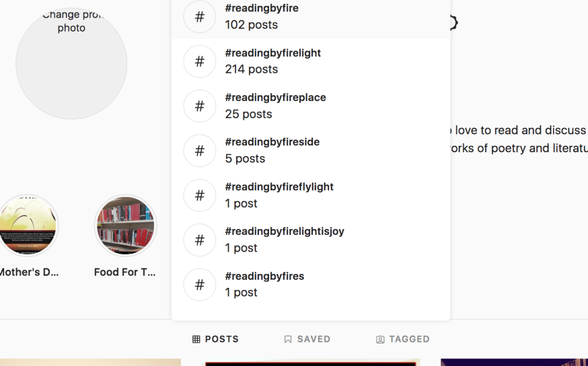Click the hash icon beside #readingbyfireside

point(199,151)
